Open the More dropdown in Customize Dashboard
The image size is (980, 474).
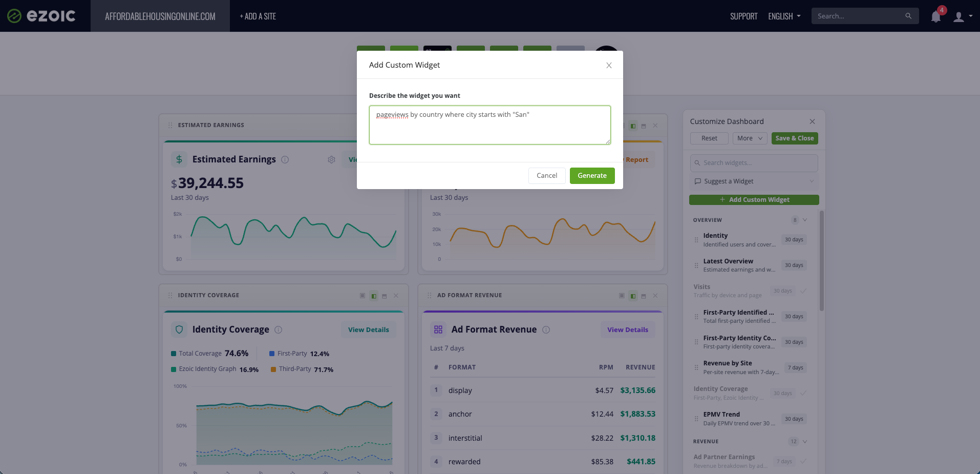click(x=750, y=138)
